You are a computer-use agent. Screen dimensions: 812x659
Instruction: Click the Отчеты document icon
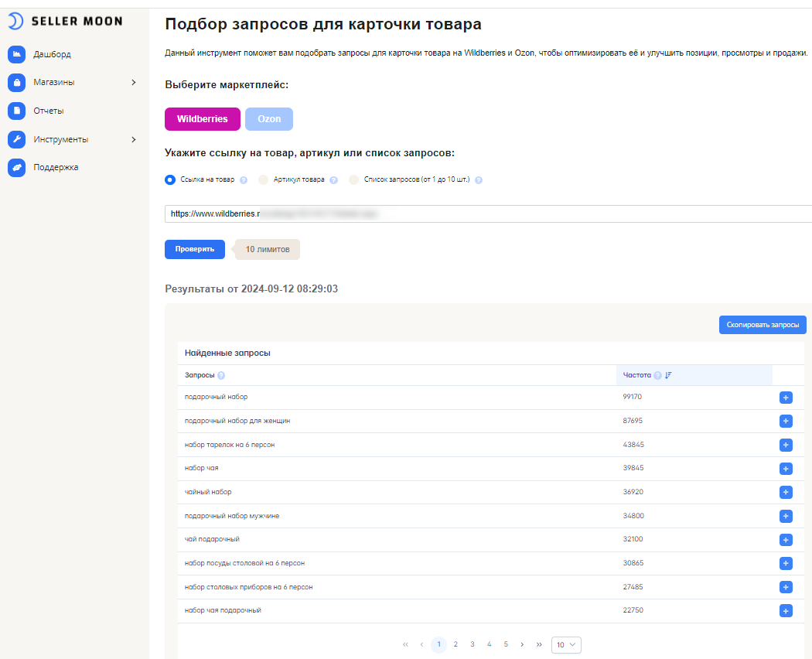(x=16, y=111)
